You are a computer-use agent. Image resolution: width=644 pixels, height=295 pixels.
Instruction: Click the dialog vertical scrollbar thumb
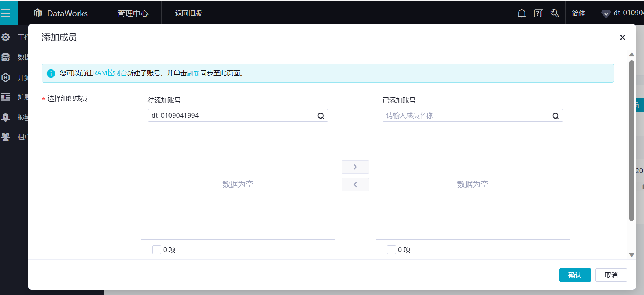(x=631, y=141)
